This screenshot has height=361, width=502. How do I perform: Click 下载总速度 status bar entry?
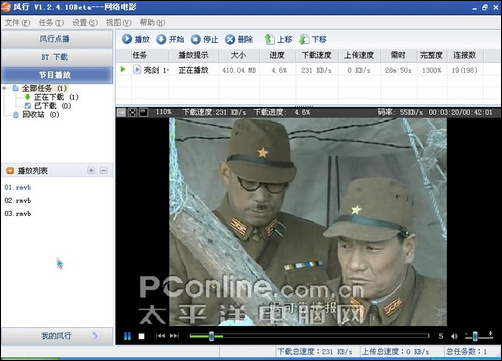[315, 352]
